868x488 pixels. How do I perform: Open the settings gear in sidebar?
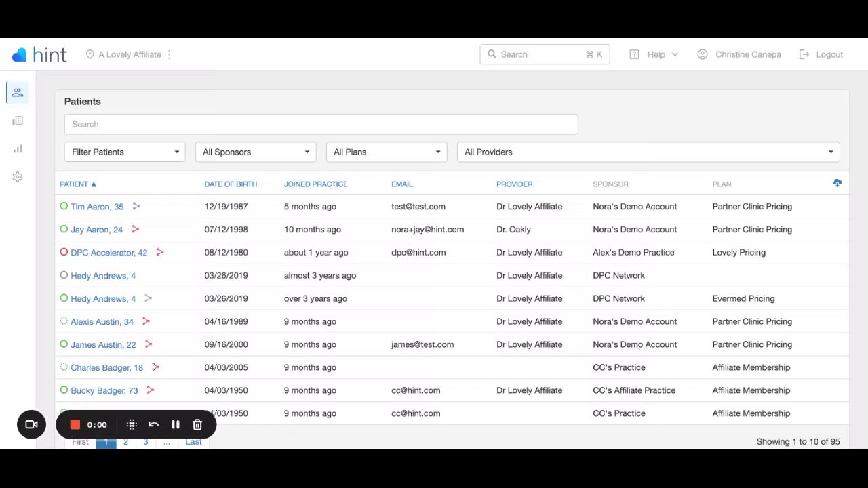[x=18, y=177]
